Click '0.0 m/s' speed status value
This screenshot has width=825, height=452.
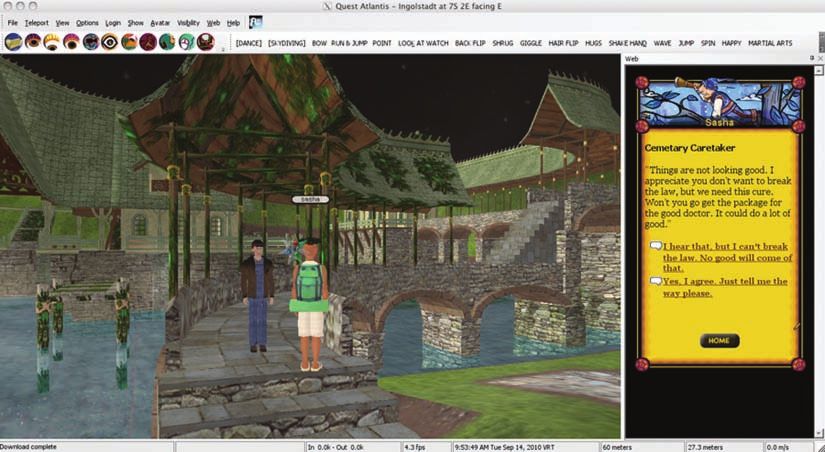(x=777, y=447)
